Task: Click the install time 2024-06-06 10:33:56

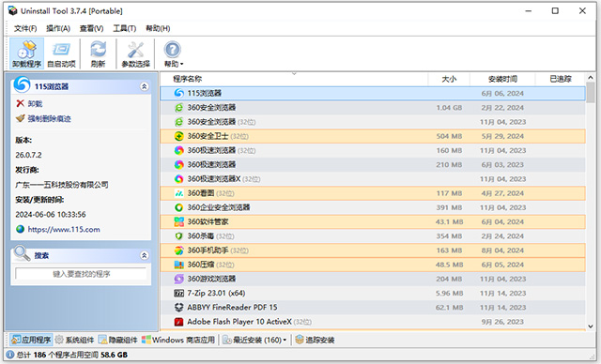Action: [50, 214]
